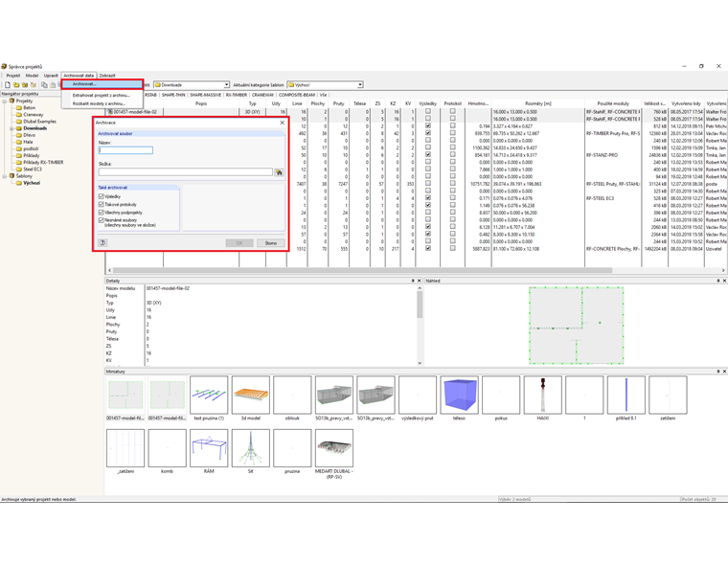
Task: Select the test pruzina (1) thumbnail
Action: (209, 396)
